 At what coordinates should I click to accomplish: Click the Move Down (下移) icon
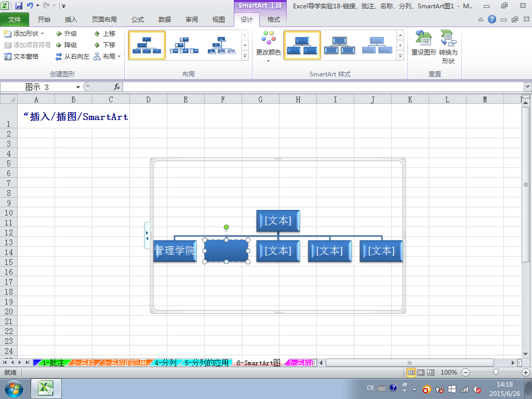coord(97,45)
